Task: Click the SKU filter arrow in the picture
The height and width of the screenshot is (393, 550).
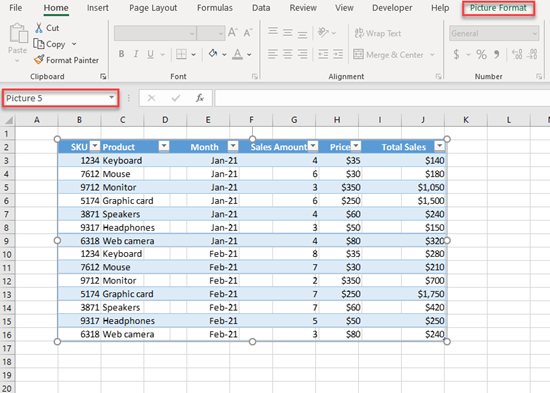Action: pos(95,146)
